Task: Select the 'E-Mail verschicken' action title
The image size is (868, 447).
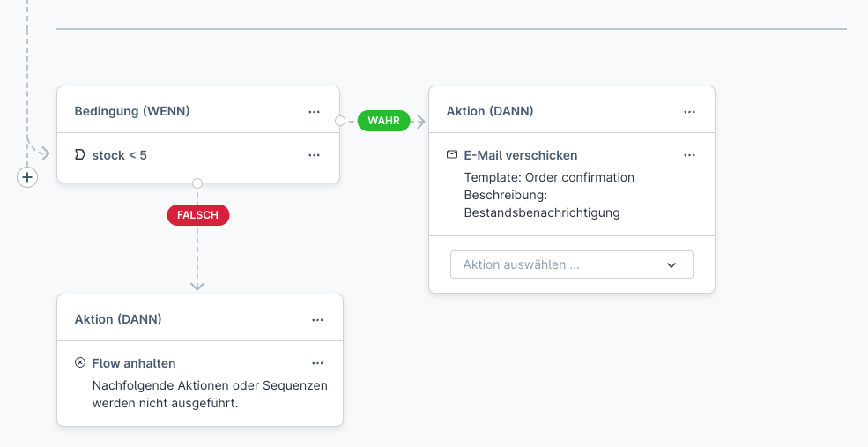Action: 521,155
